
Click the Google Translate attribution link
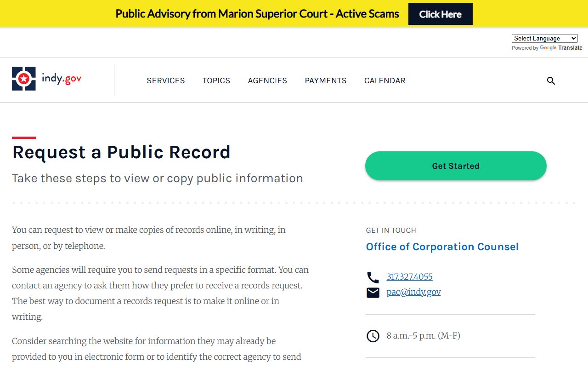[x=560, y=48]
